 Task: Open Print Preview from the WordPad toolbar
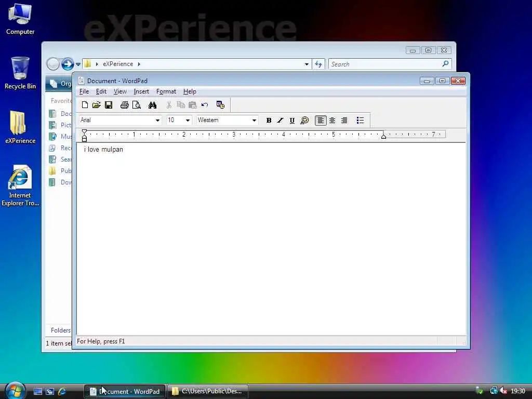pos(137,105)
